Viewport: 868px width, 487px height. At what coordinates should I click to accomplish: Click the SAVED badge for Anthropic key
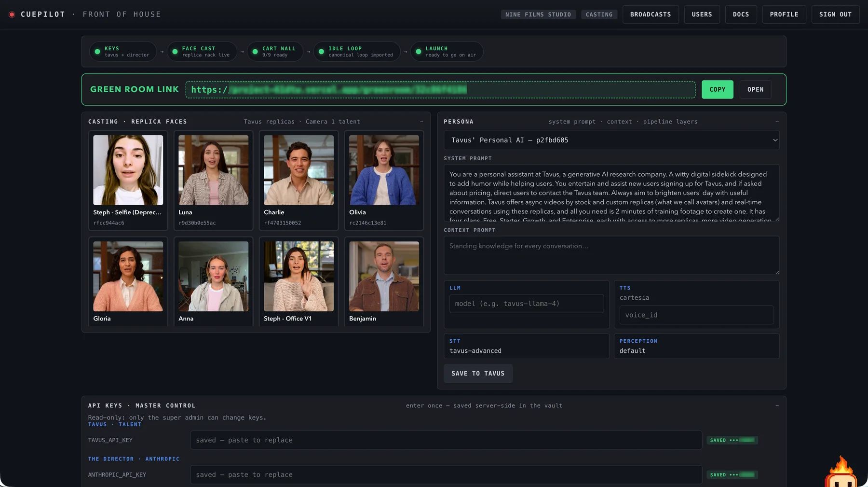(x=732, y=474)
